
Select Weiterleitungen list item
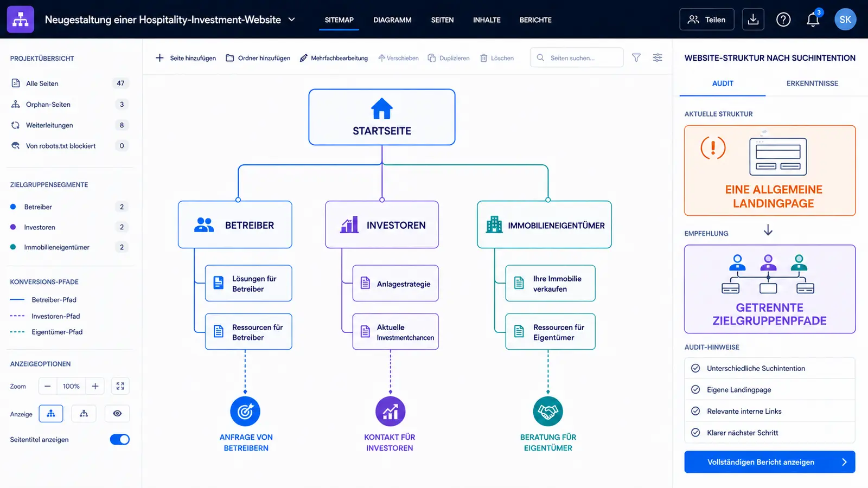coord(69,125)
